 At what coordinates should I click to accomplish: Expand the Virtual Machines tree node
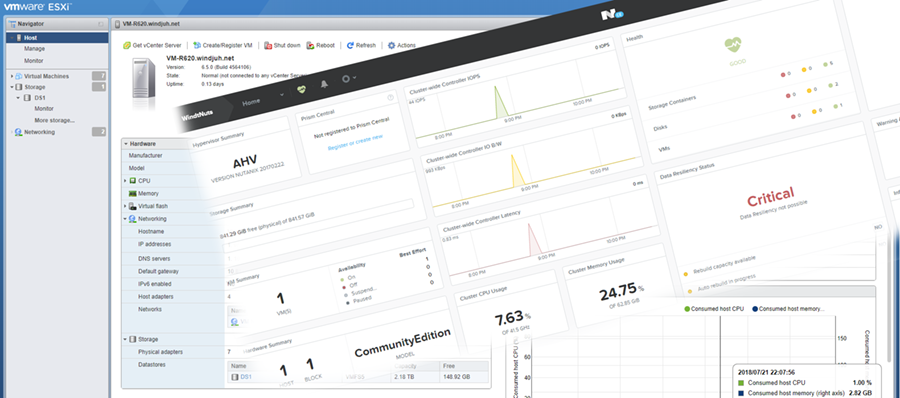click(x=11, y=76)
